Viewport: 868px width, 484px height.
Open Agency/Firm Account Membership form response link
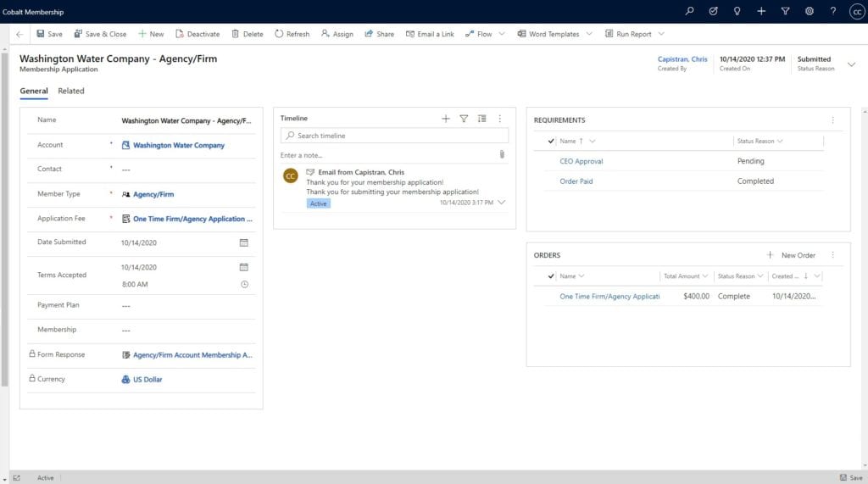click(x=192, y=355)
